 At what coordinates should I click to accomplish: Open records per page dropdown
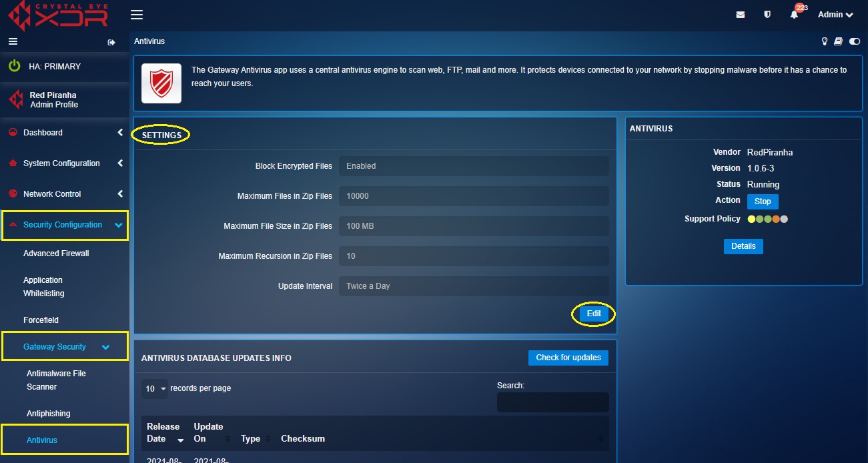[x=155, y=389]
